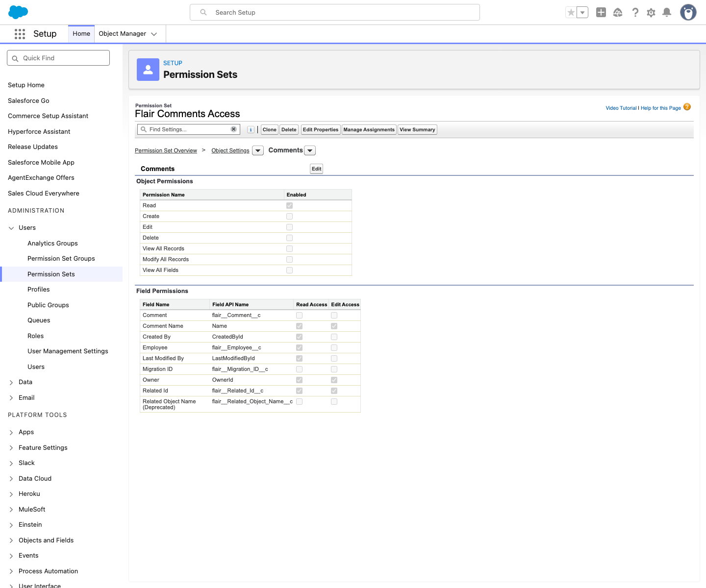This screenshot has width=706, height=588.
Task: Expand the Objects and Fields section
Action: coord(11,540)
